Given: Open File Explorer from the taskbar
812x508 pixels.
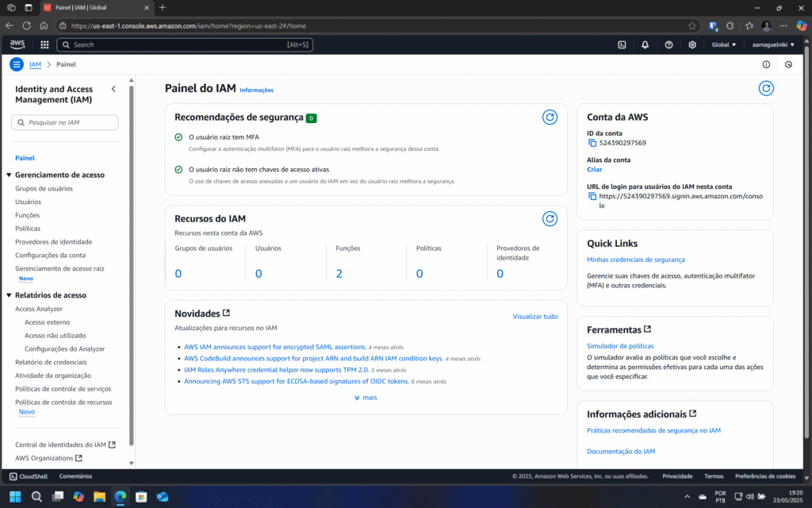Looking at the screenshot, I should tap(99, 497).
